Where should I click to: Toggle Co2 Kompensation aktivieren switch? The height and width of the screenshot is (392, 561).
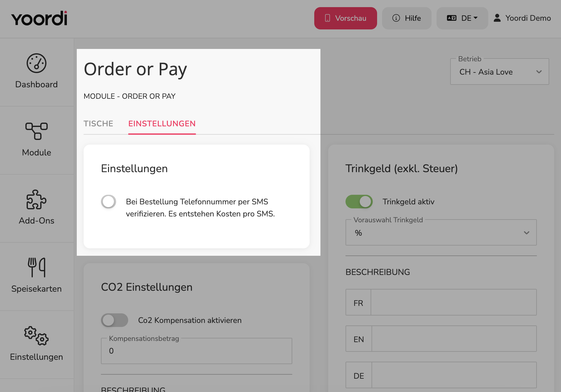click(115, 320)
